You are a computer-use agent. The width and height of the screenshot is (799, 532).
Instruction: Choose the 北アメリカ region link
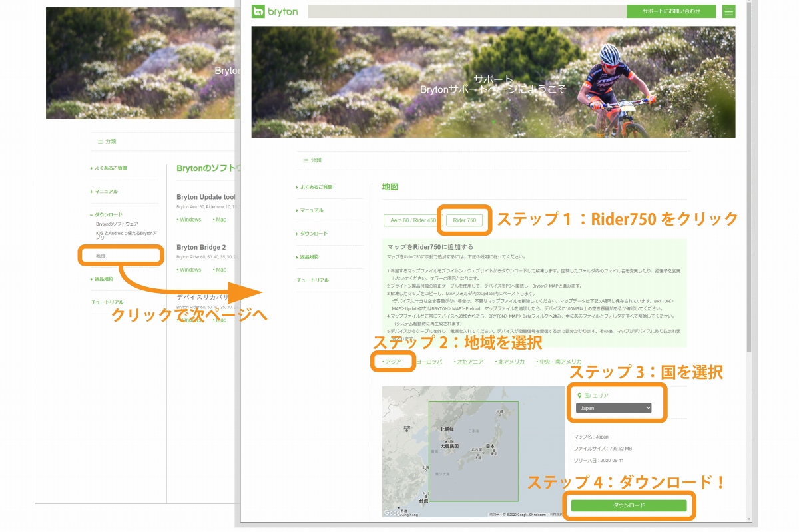tap(510, 362)
